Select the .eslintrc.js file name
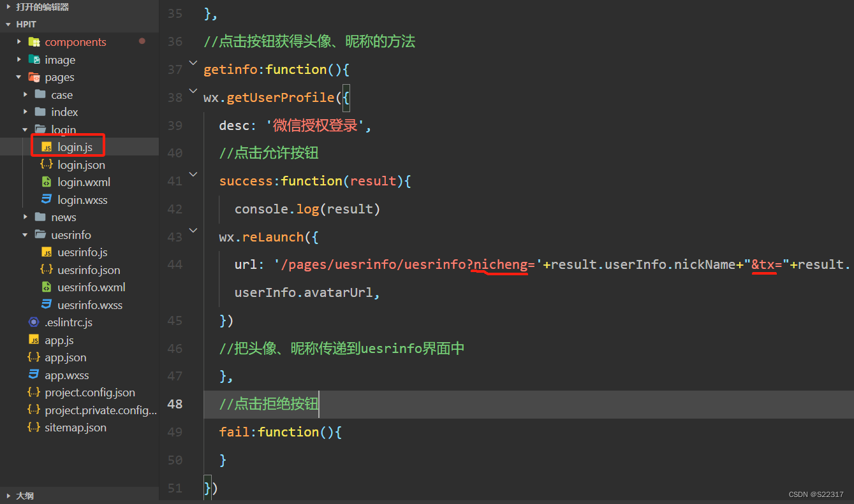 pyautogui.click(x=68, y=322)
